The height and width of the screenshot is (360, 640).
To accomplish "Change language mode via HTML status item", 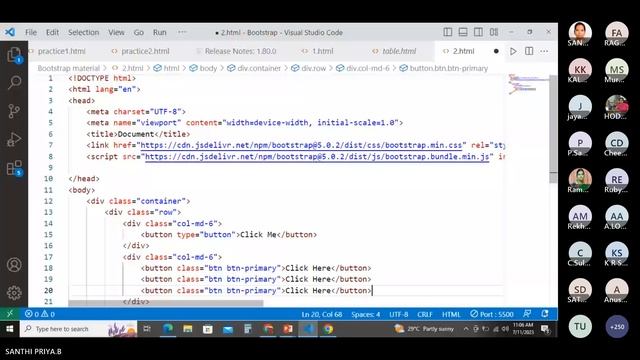I will pos(451,314).
